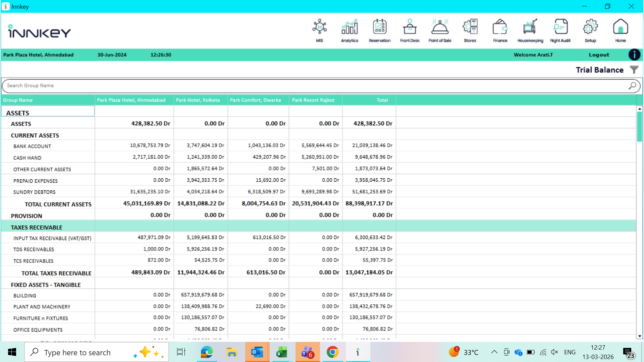Open Microsoft Teams from the taskbar
Screen dimensions: 644x362
point(307,352)
